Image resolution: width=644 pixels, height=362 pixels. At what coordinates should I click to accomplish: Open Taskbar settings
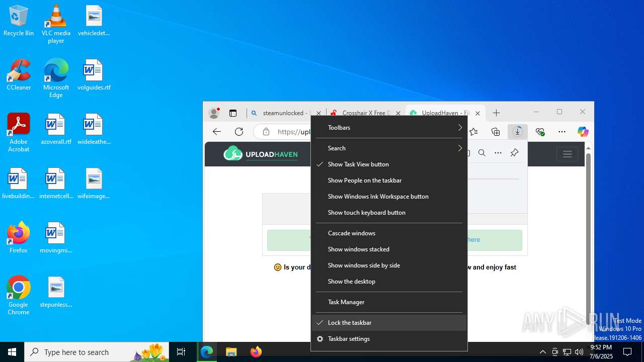(389, 339)
